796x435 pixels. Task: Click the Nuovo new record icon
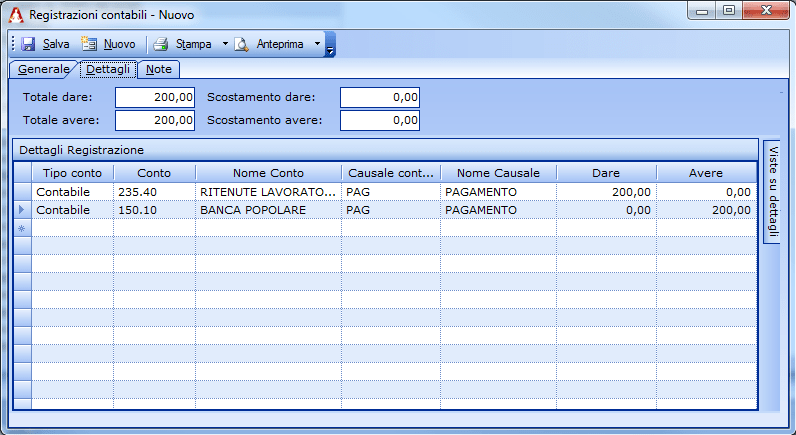(x=89, y=44)
